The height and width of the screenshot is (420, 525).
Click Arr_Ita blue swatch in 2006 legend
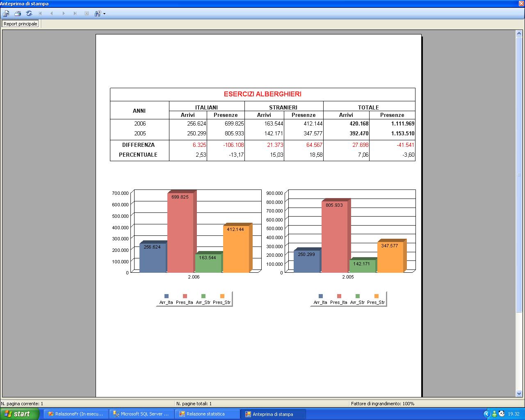[167, 296]
